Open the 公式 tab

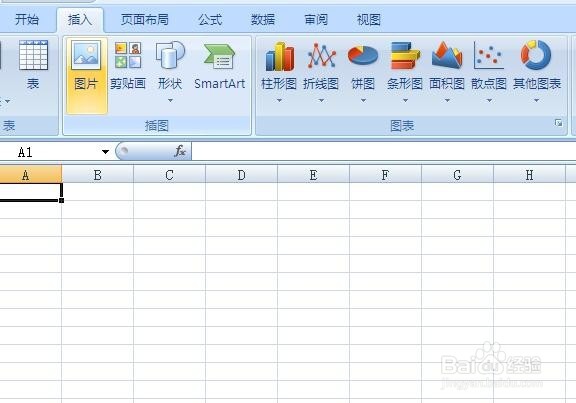tap(210, 19)
